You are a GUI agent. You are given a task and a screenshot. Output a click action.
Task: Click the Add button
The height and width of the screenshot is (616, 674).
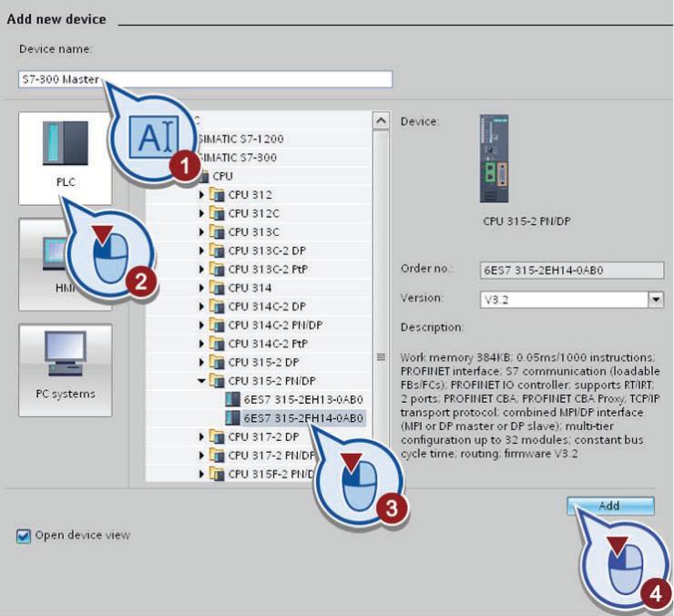[610, 506]
